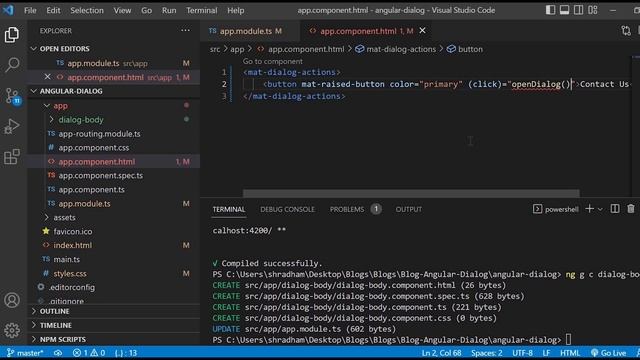The image size is (640, 360).
Task: Close the app.component.html editor tab
Action: (x=422, y=31)
